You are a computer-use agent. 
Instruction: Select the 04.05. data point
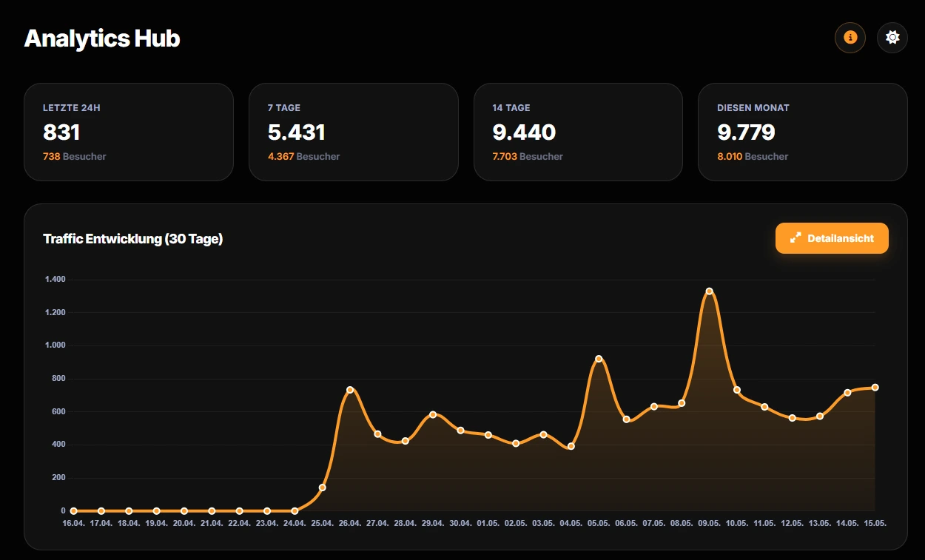coord(571,446)
